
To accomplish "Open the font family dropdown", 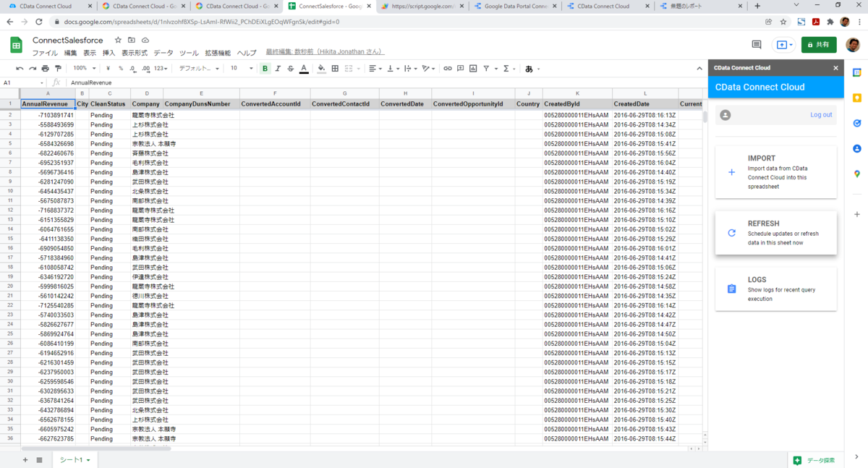I will (x=198, y=69).
